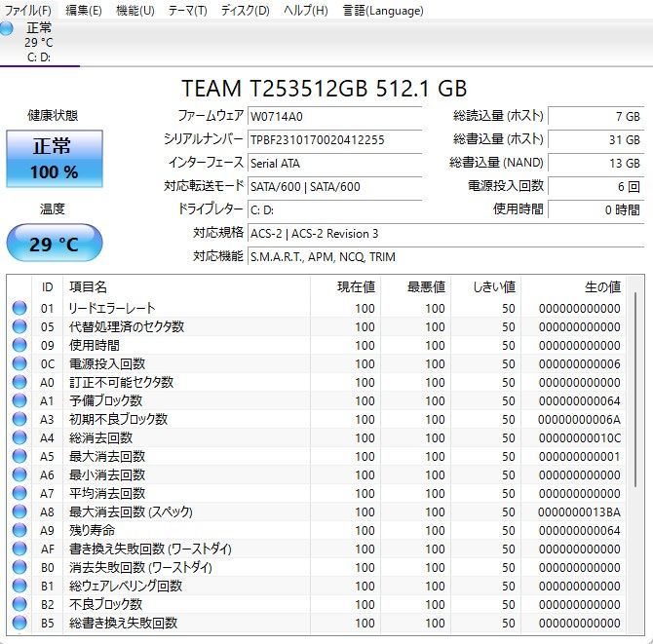Click the 項目名 column header
The image size is (653, 644).
(x=186, y=286)
